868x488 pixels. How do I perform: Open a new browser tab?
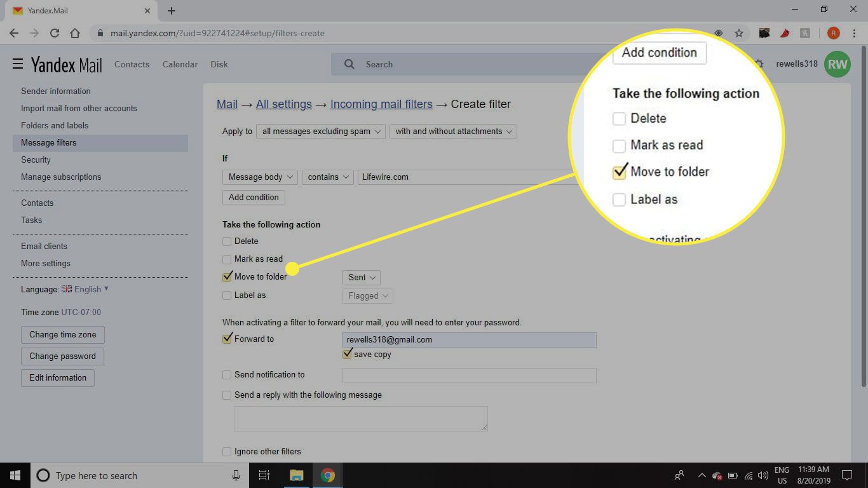point(172,10)
